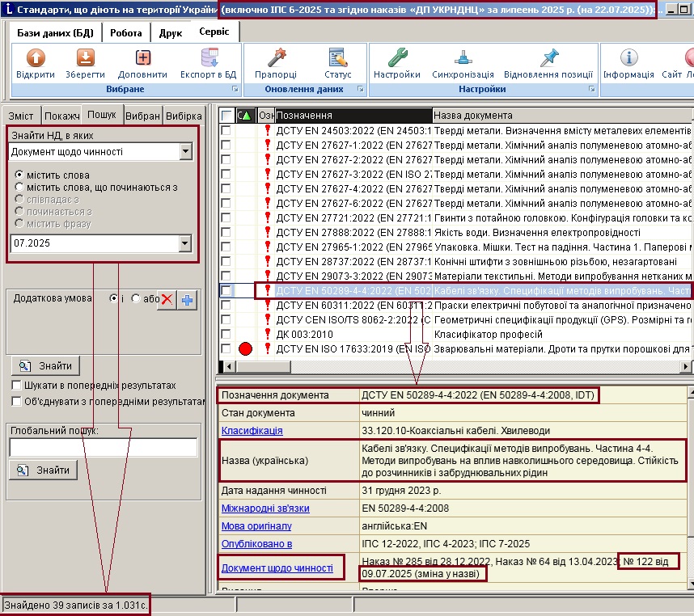Click the Статус update icon

[339, 58]
